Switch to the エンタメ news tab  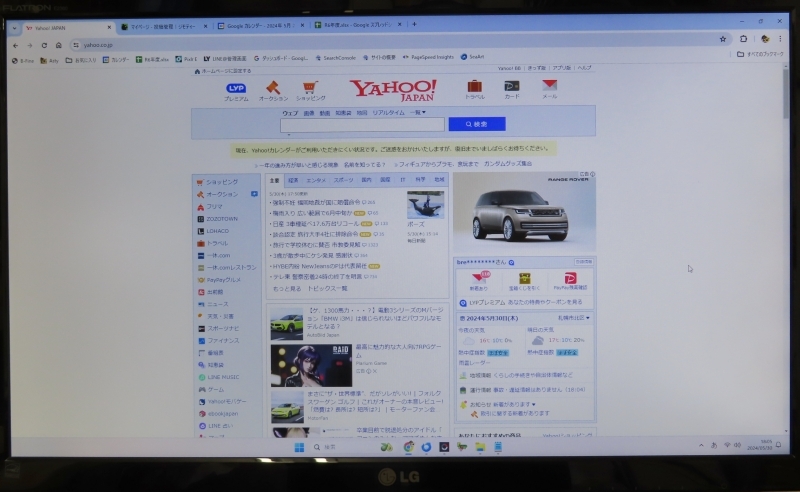(x=316, y=180)
